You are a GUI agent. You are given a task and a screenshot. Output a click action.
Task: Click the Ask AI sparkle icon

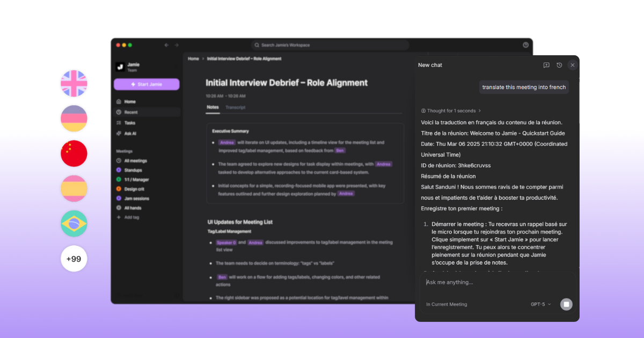pyautogui.click(x=119, y=134)
